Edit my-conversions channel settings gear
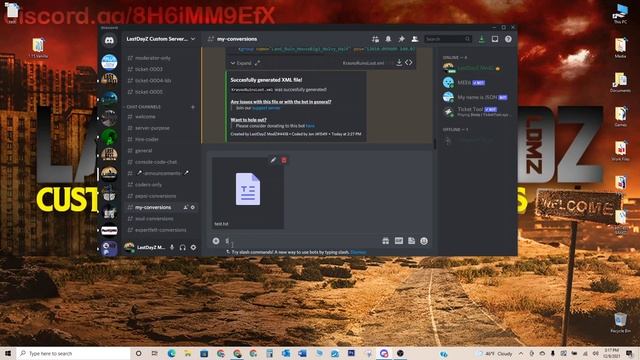The image size is (640, 360). (193, 207)
